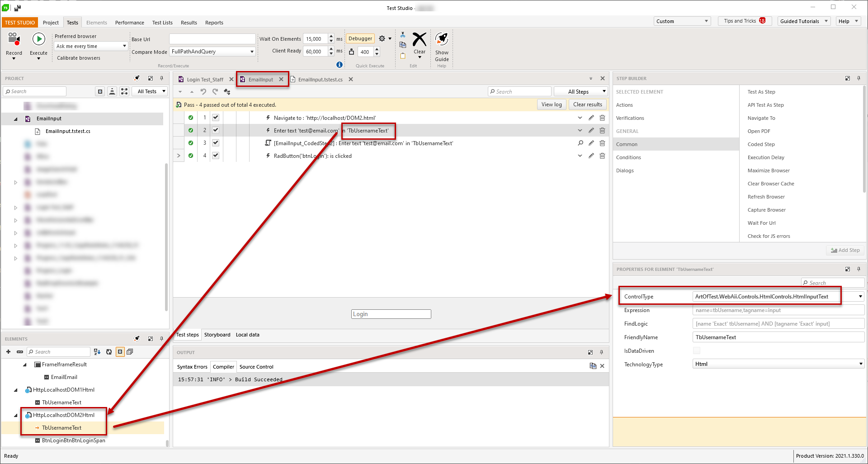868x464 pixels.
Task: Open the Performance ribbon tab
Action: [129, 23]
